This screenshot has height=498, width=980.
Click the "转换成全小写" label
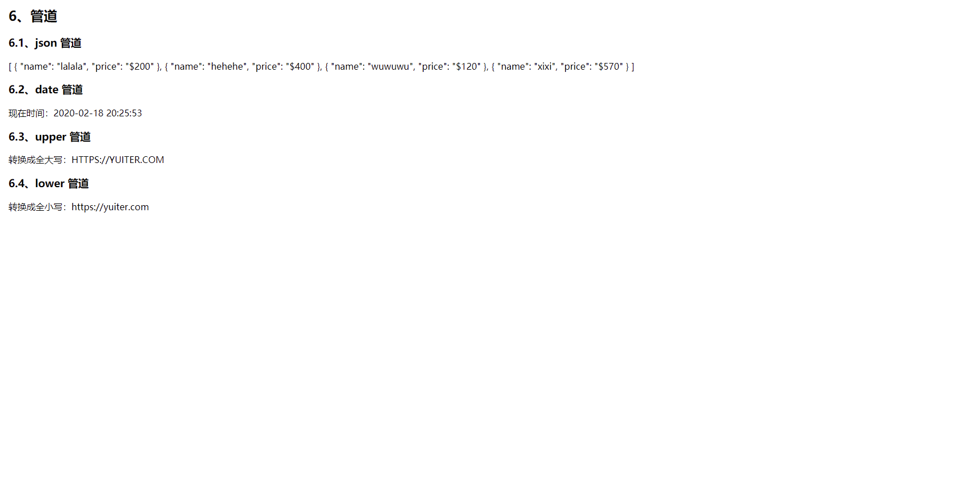(35, 207)
